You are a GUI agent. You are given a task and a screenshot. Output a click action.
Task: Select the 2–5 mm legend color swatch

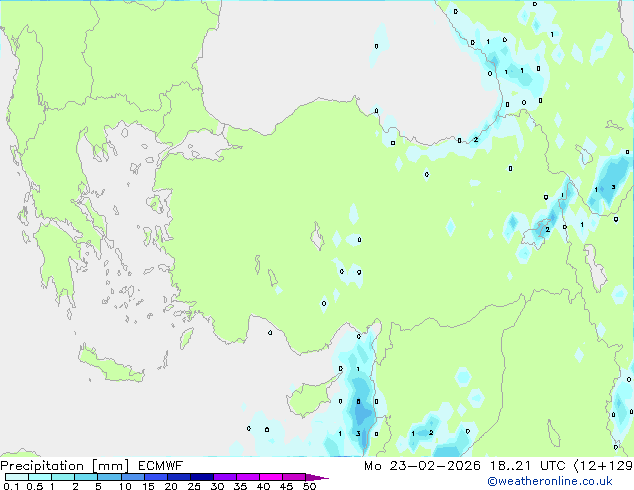pyautogui.click(x=86, y=477)
